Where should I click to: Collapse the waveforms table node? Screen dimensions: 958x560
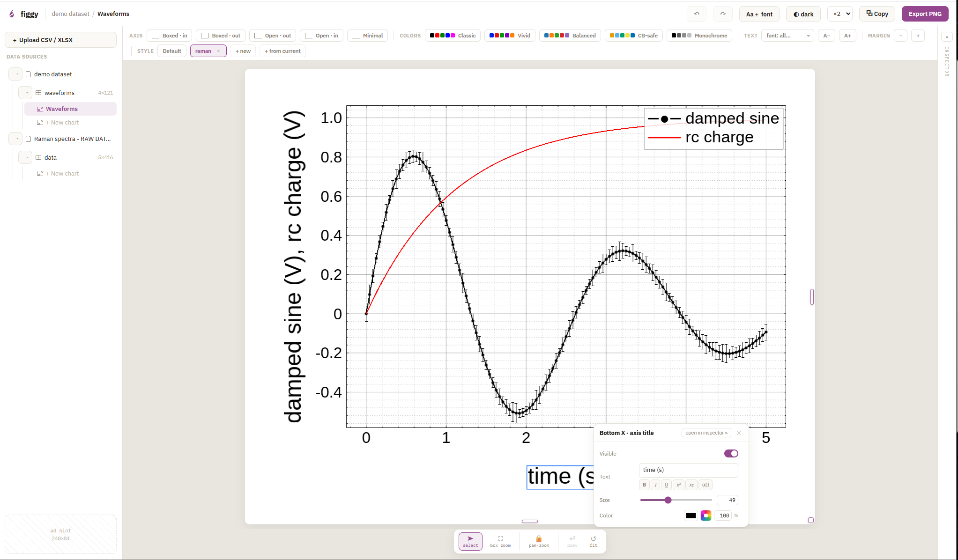(25, 93)
